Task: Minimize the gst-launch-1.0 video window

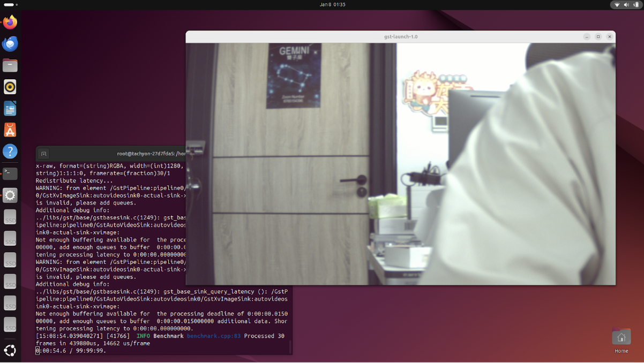Action: [587, 36]
